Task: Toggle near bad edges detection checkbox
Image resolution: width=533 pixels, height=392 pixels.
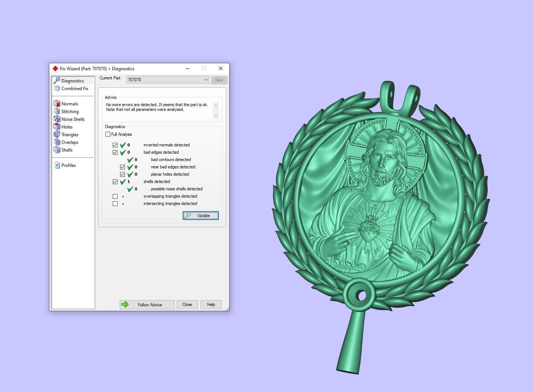Action: coord(123,167)
